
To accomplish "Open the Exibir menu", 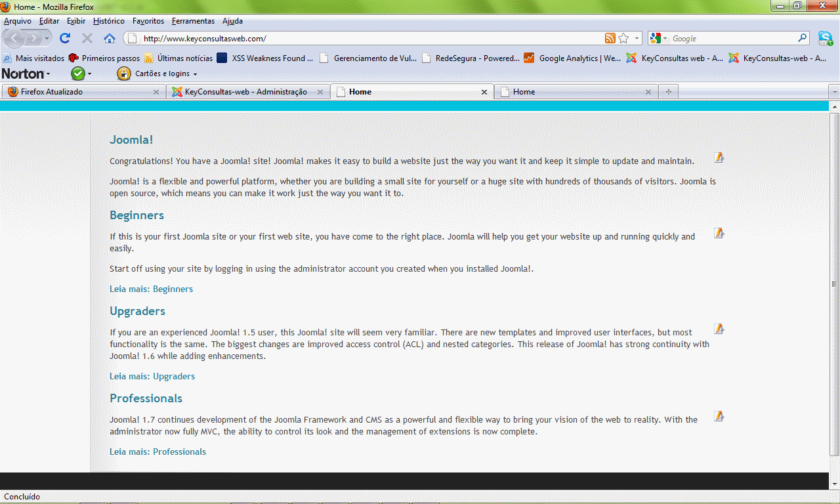I will tap(76, 21).
